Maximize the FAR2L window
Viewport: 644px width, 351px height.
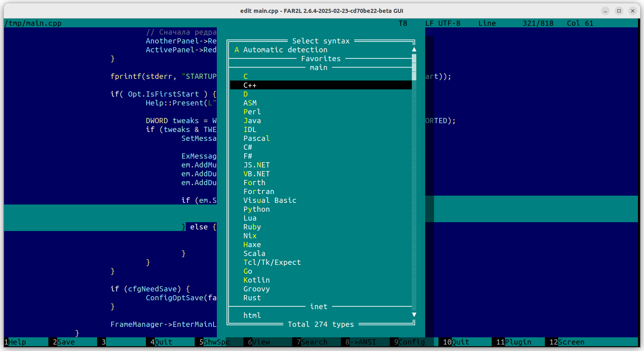click(x=619, y=11)
